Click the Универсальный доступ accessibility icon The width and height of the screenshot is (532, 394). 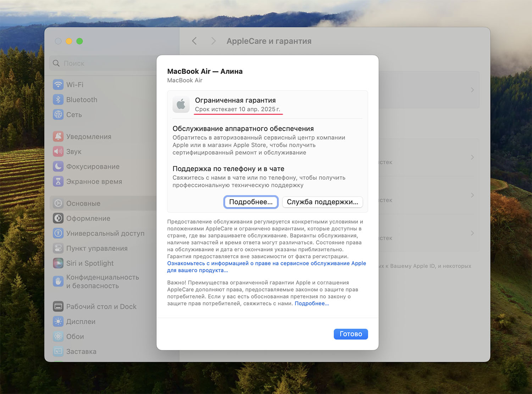pos(58,233)
